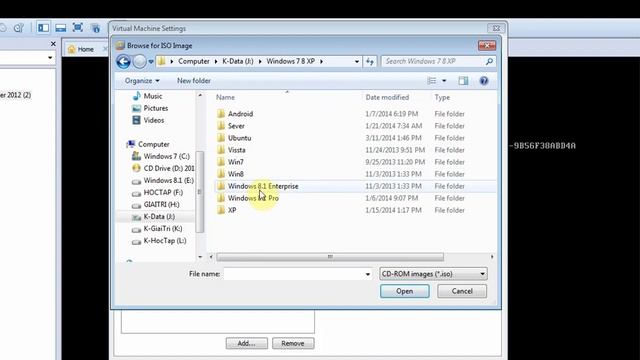Focus the Search Windows 7 8 XP box

(x=433, y=61)
